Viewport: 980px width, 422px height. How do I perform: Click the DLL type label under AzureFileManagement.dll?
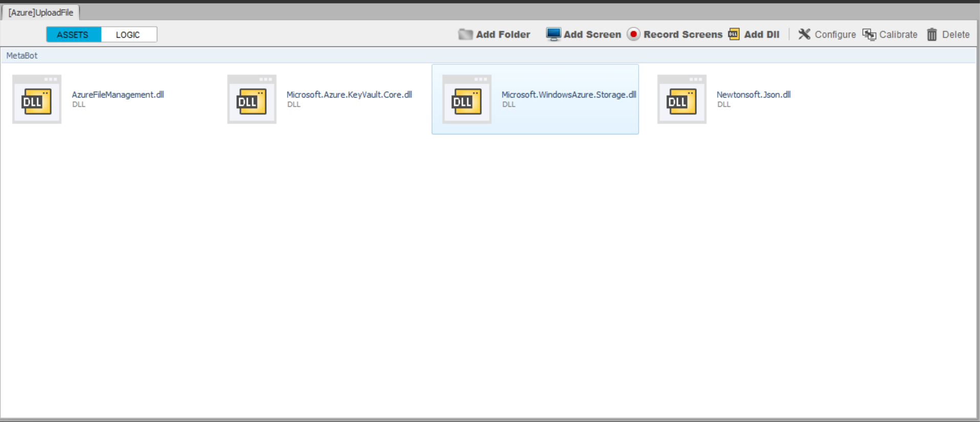point(79,104)
